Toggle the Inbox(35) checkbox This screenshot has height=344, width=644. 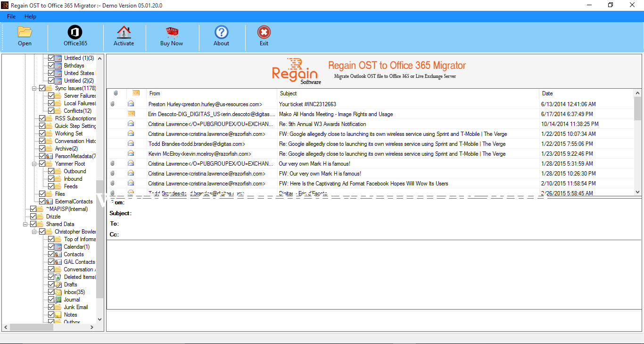point(51,292)
